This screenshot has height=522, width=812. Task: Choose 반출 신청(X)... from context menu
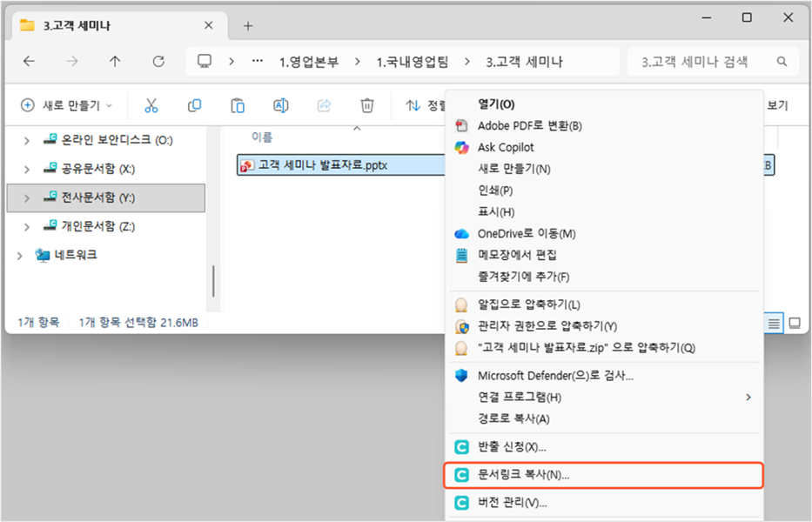pyautogui.click(x=512, y=447)
